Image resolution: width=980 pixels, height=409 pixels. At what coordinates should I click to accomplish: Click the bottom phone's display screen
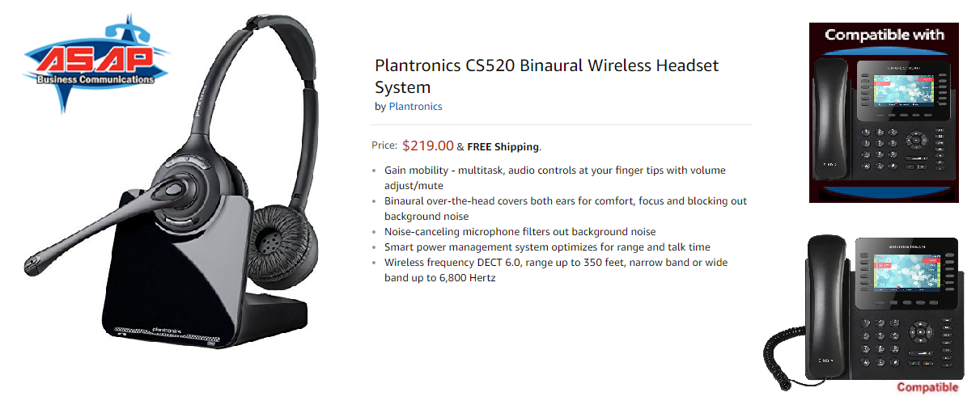[x=906, y=273]
